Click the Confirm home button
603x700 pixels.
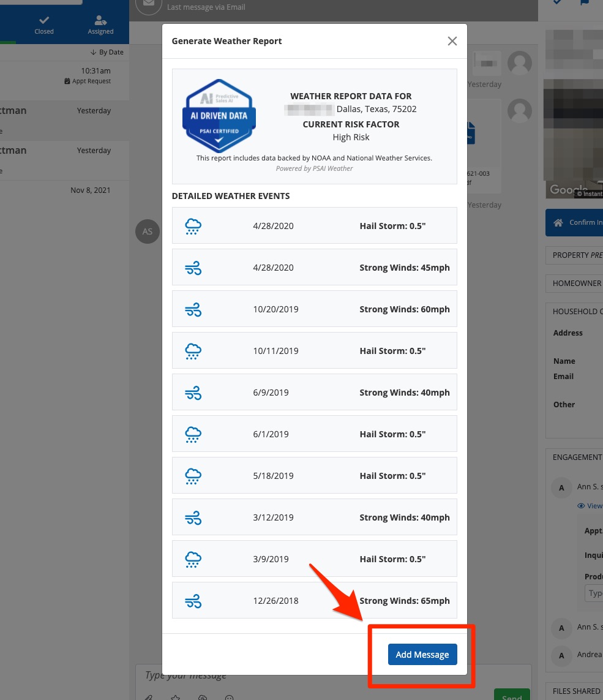[x=575, y=222]
